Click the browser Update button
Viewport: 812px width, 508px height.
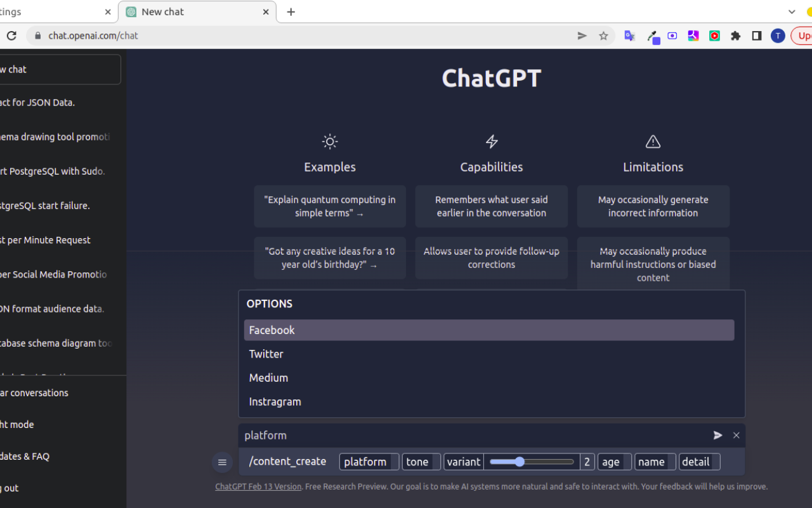(x=802, y=36)
